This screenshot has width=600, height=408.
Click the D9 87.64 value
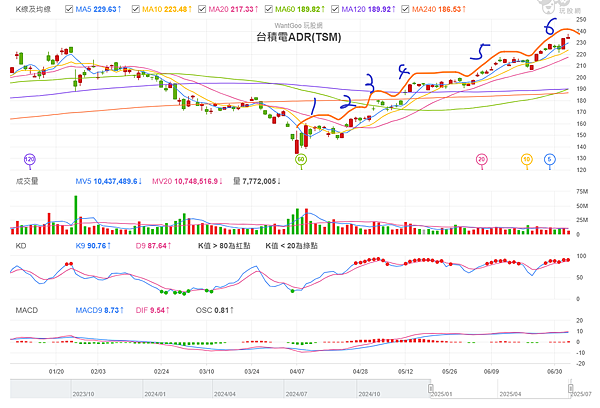153,246
